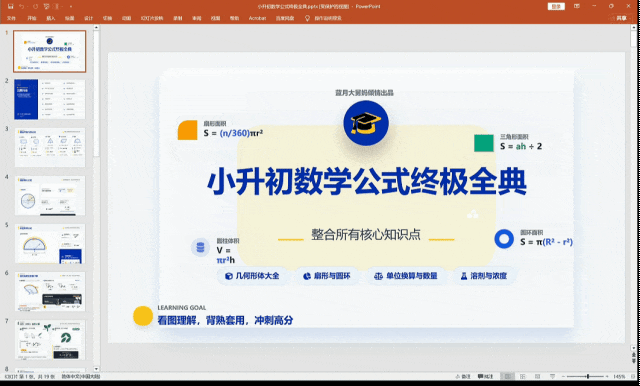Select text 看图理解，背熟套用，冲刺高分
This screenshot has height=386, width=640.
[225, 320]
